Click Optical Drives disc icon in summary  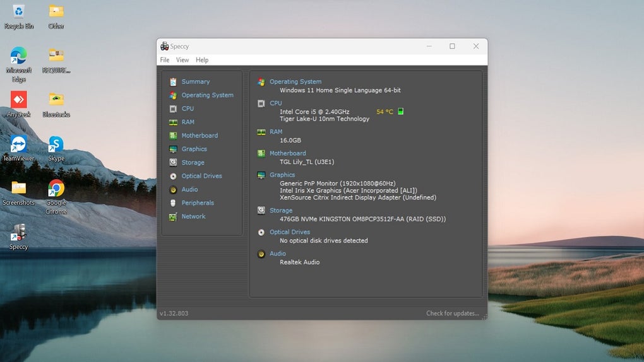click(261, 232)
